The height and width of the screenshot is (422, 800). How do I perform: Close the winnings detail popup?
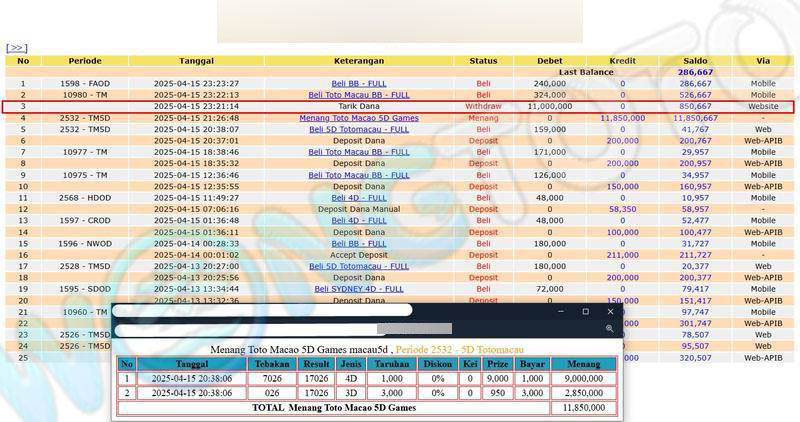pos(610,312)
